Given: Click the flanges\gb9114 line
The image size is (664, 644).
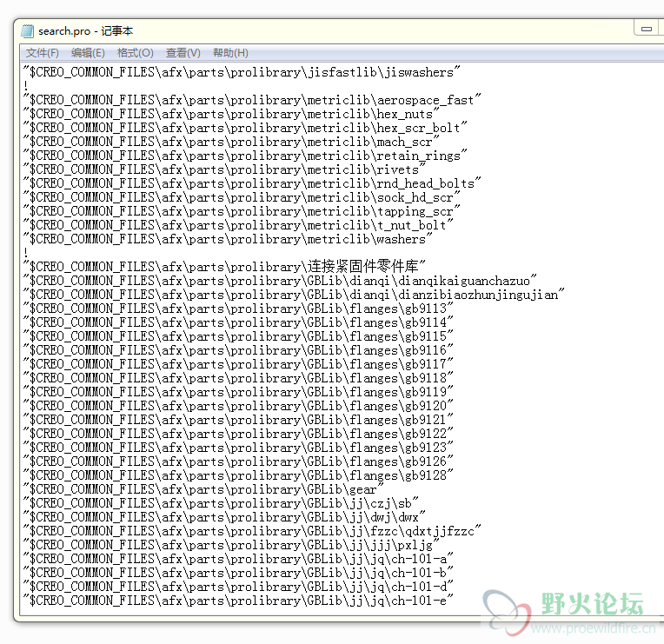Looking at the screenshot, I should pos(238,322).
